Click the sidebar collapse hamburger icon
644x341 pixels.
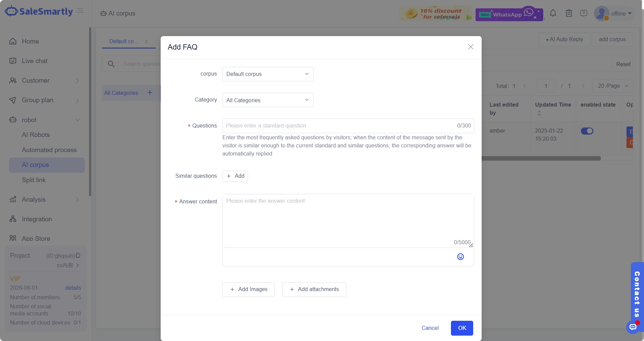tap(80, 11)
